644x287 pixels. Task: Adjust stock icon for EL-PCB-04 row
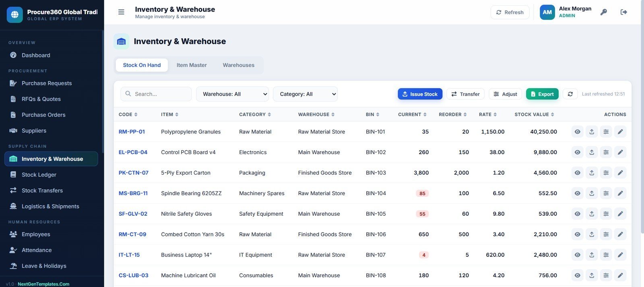click(x=606, y=152)
